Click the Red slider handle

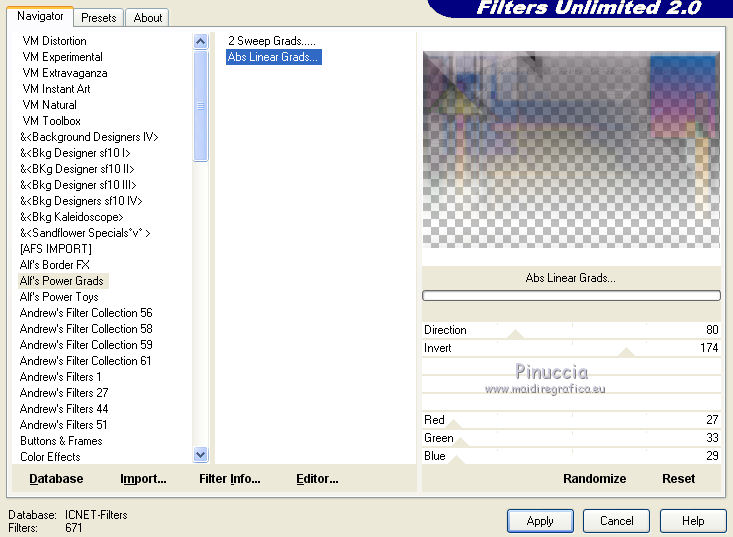click(454, 424)
